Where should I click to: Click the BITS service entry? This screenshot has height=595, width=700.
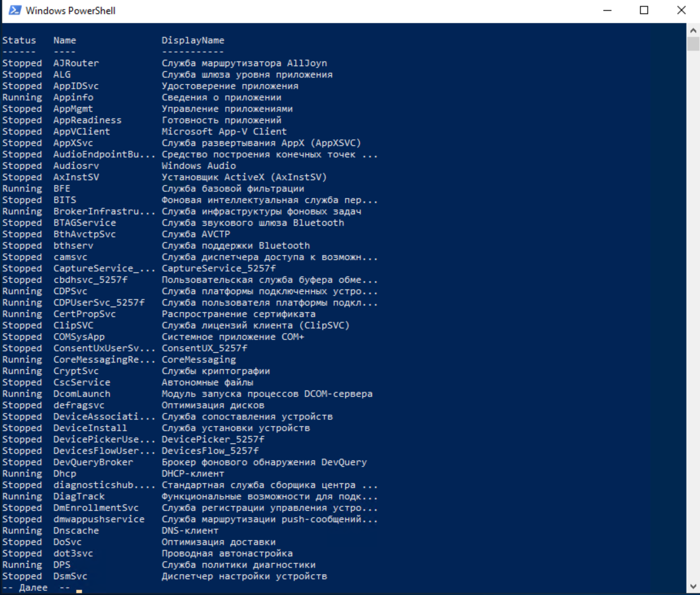pyautogui.click(x=64, y=200)
